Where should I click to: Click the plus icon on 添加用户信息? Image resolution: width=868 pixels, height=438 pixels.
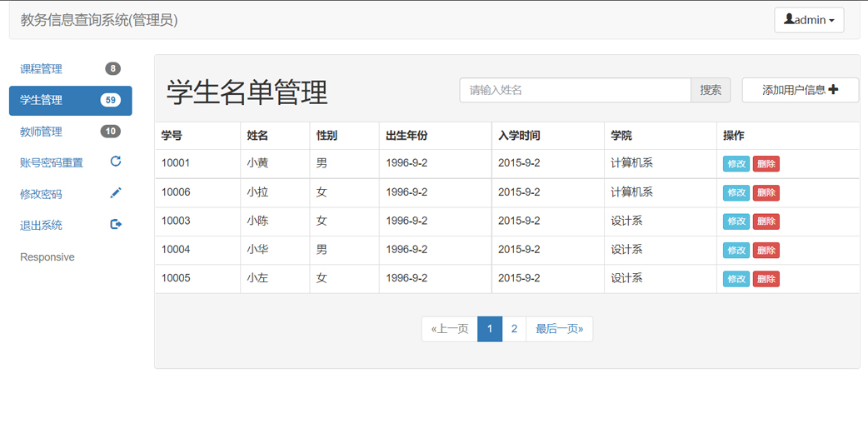click(x=833, y=90)
